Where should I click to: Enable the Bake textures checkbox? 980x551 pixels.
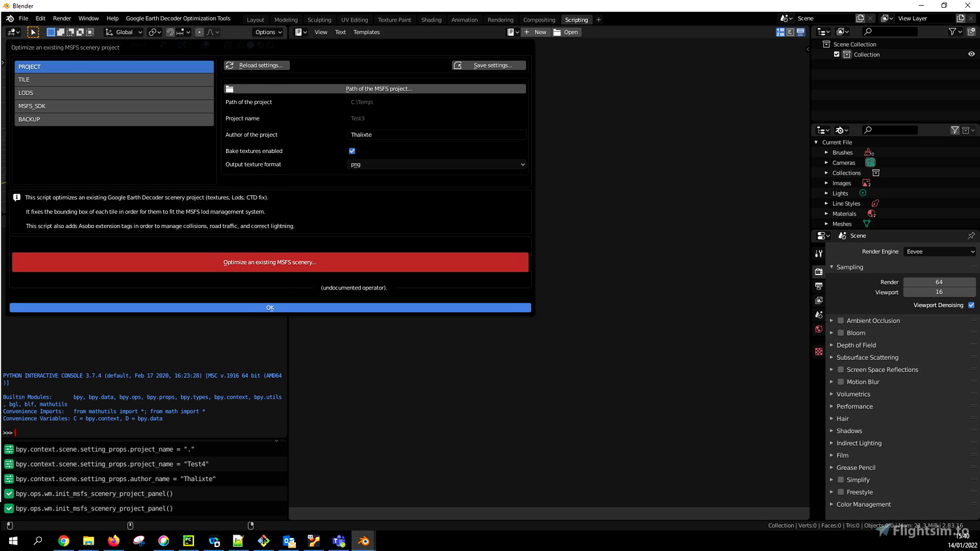pyautogui.click(x=351, y=150)
